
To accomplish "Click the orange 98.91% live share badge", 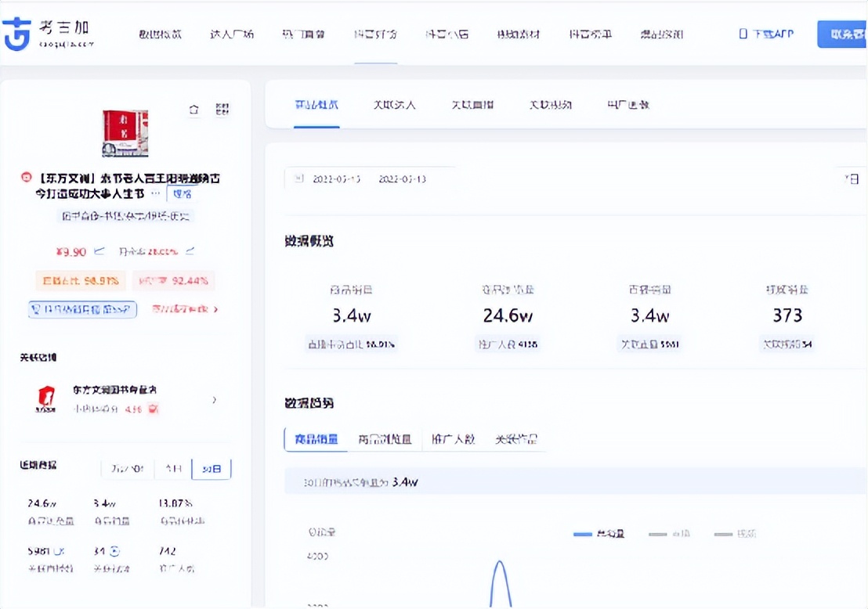I will [81, 281].
